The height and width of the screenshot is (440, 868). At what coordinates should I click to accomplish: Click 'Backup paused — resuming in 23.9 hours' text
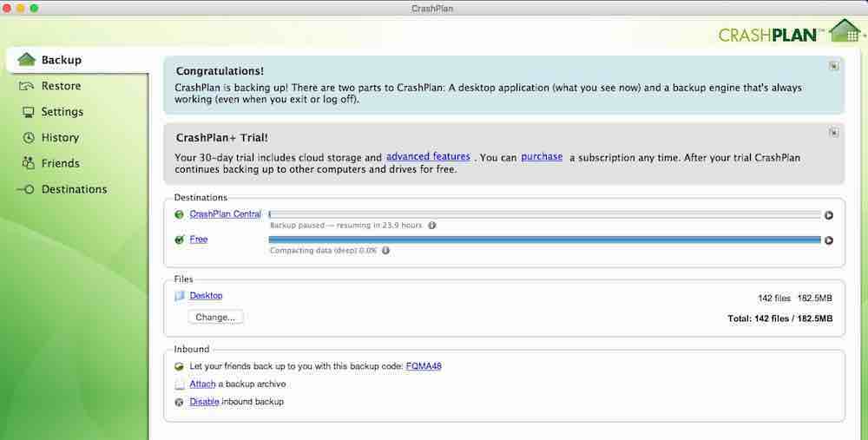pyautogui.click(x=346, y=226)
